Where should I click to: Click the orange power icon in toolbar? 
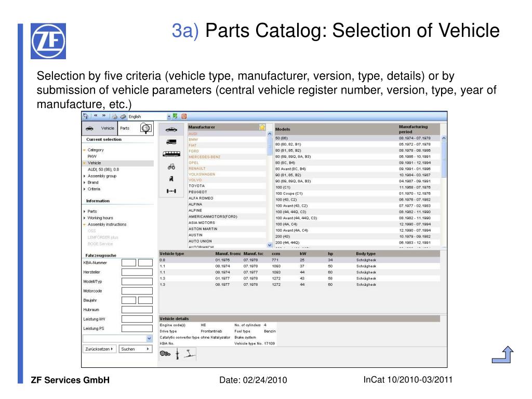coord(184,116)
